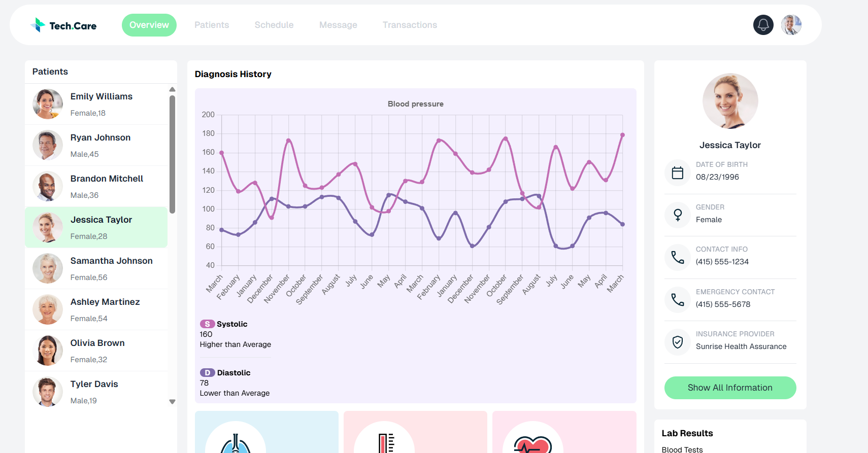Click the notification bell icon
This screenshot has width=868, height=453.
click(x=763, y=25)
